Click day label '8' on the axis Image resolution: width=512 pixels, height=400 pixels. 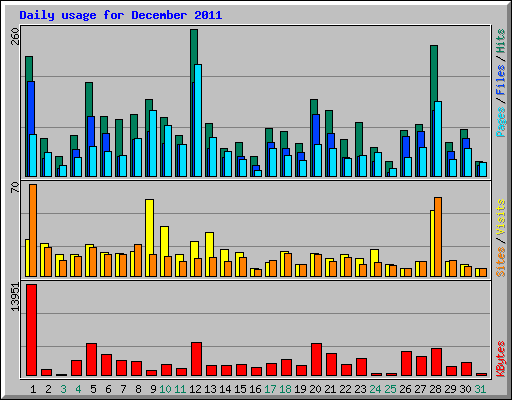[138, 389]
